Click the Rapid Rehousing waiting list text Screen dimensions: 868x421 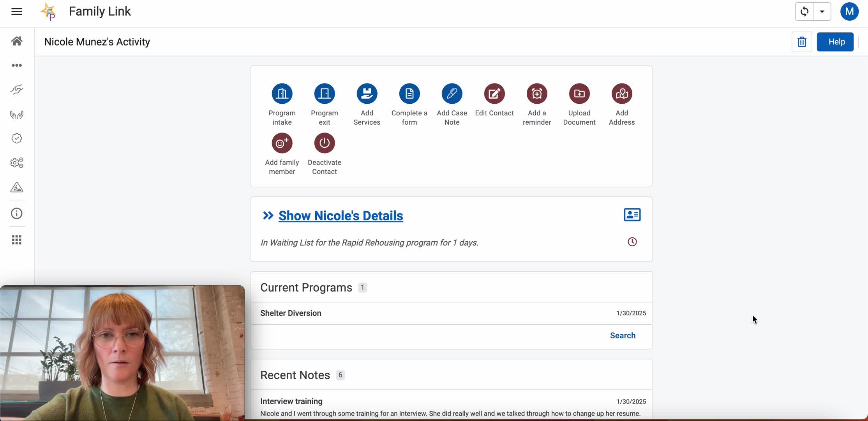click(369, 242)
